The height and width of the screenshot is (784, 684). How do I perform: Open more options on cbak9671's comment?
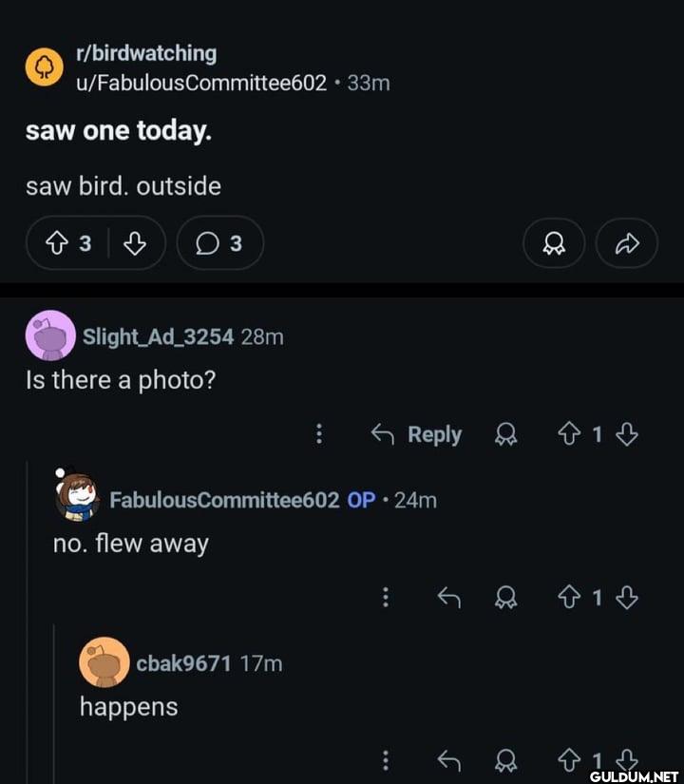[x=386, y=759]
